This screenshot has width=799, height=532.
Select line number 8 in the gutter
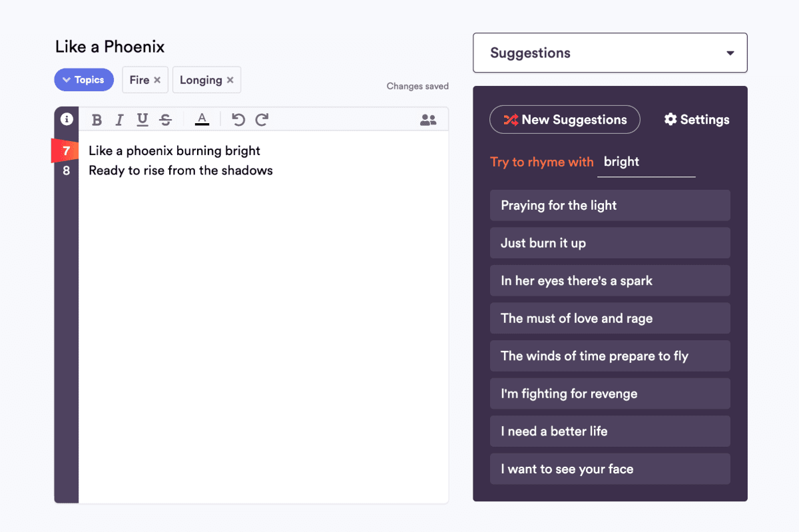[66, 170]
